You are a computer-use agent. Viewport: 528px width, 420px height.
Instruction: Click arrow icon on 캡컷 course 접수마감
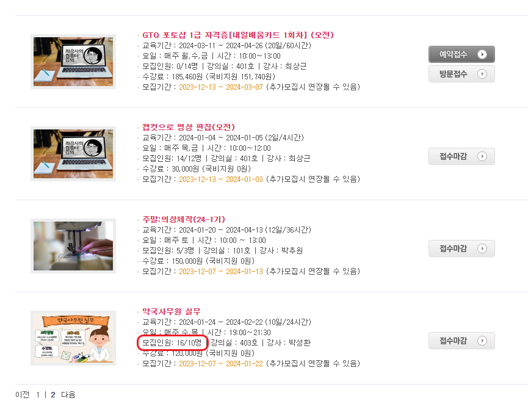[482, 156]
